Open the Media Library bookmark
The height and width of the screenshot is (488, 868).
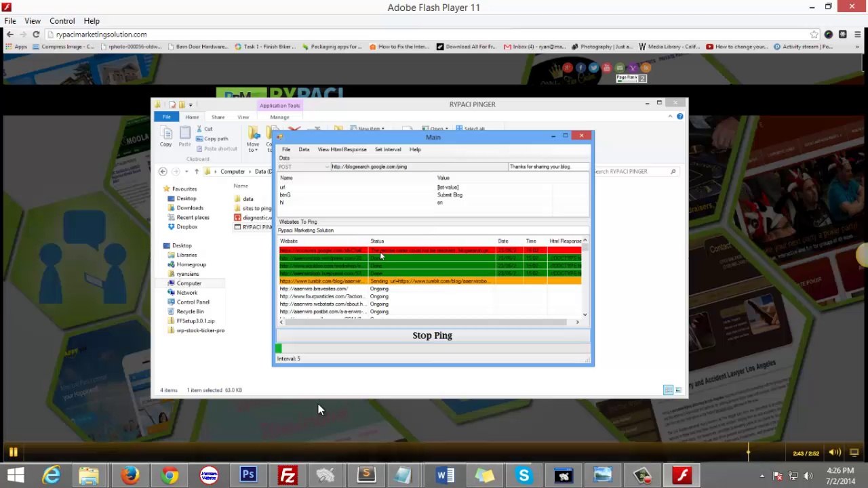coord(669,47)
